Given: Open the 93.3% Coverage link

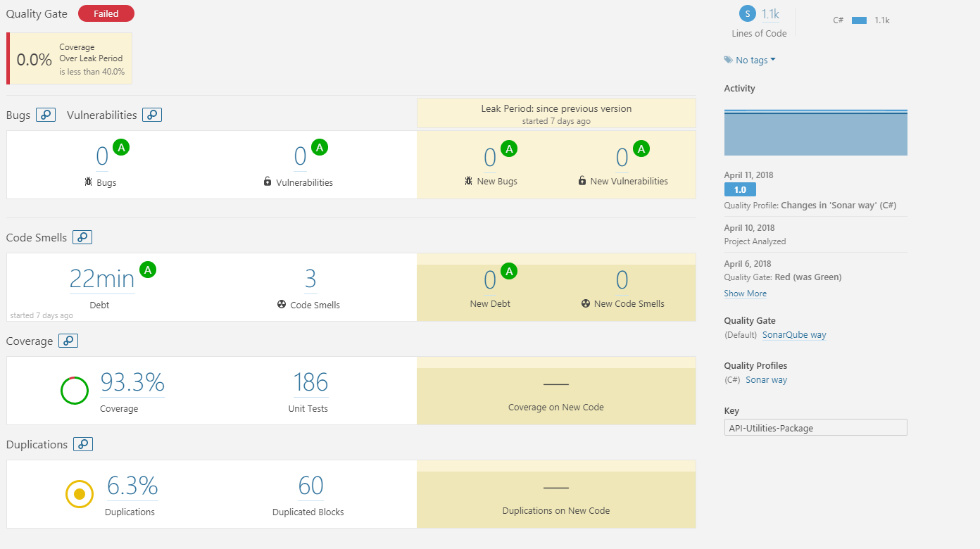Looking at the screenshot, I should pyautogui.click(x=132, y=382).
